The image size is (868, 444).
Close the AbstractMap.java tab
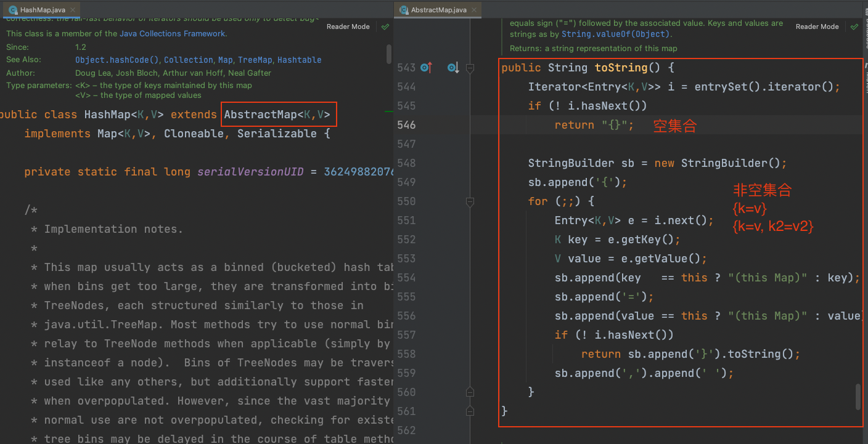click(x=473, y=10)
